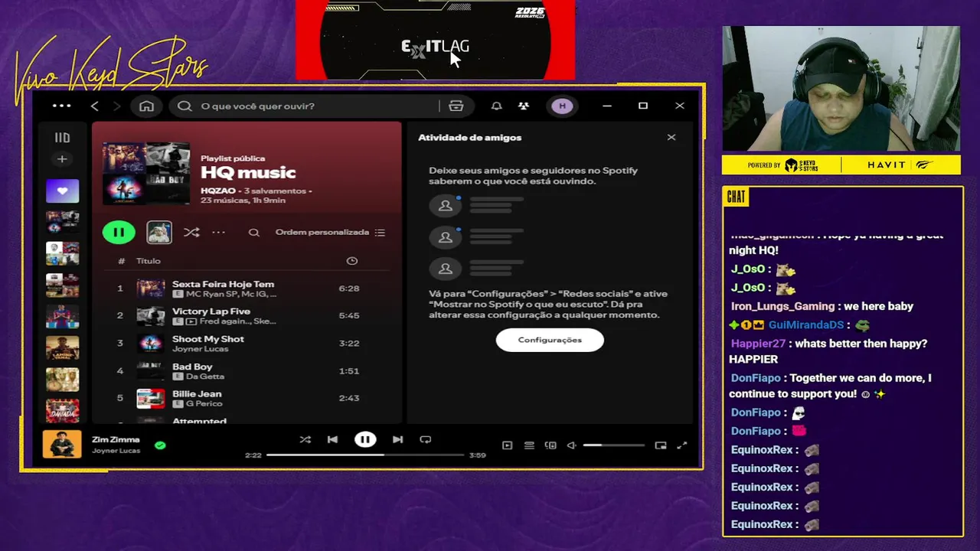Toggle shuffle in the bottom player bar
This screenshot has height=551, width=980.
305,439
